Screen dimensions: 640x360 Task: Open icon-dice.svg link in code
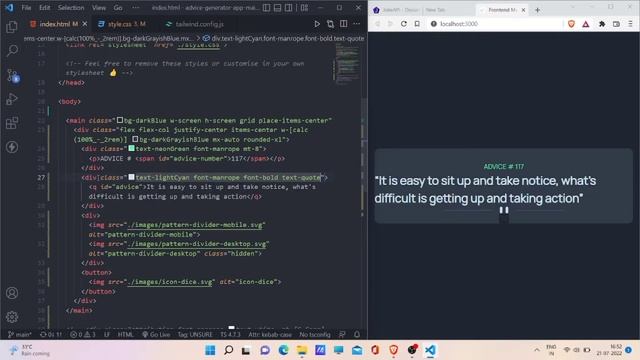pos(170,282)
